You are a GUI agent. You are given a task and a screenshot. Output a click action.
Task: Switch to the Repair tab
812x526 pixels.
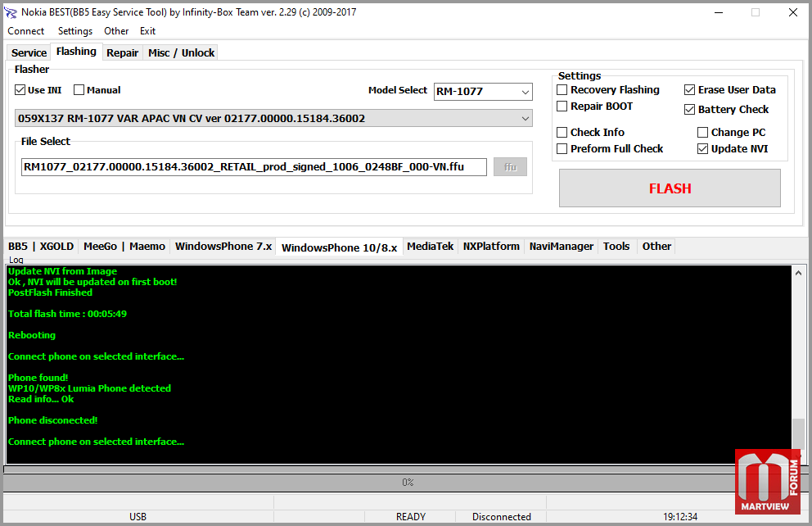pos(123,52)
